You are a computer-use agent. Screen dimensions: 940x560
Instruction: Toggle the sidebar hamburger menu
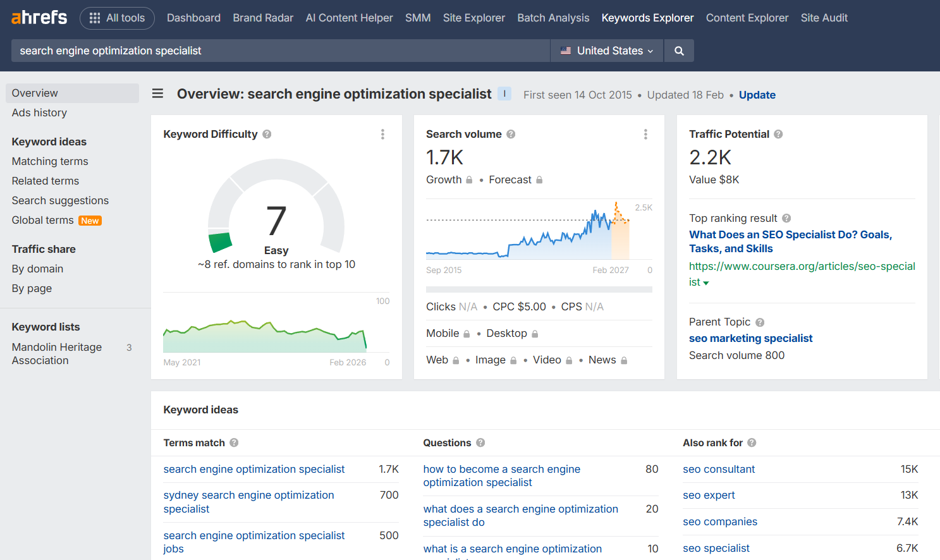158,94
